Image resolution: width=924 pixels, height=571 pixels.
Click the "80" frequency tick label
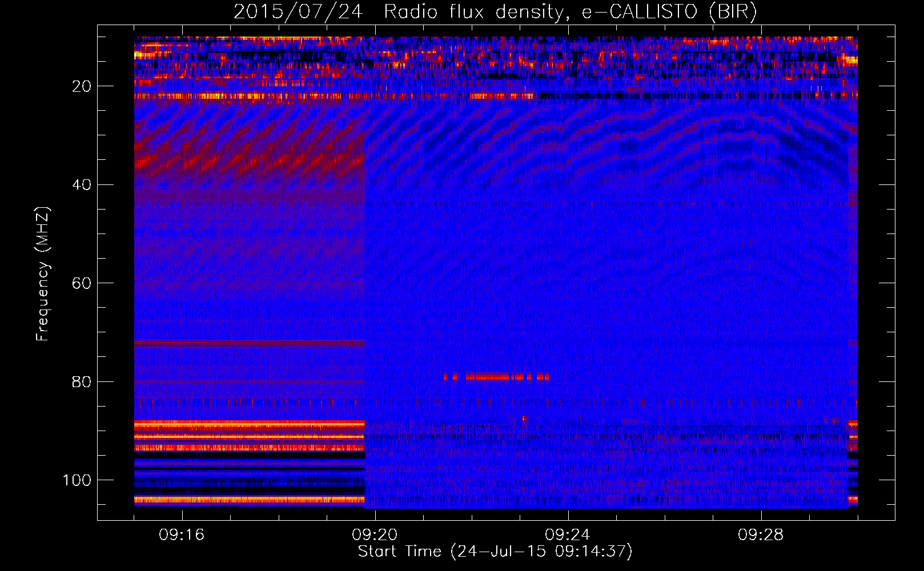click(x=82, y=381)
